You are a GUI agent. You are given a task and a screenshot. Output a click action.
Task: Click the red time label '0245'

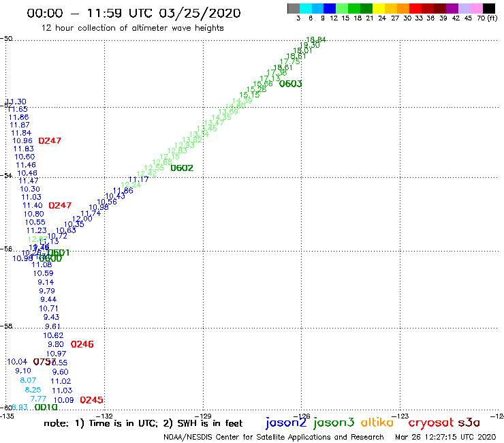point(92,400)
